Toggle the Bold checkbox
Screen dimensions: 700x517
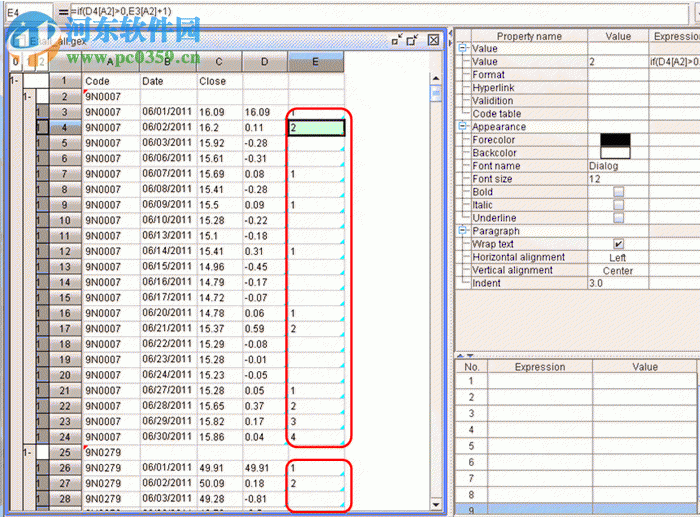pos(618,192)
